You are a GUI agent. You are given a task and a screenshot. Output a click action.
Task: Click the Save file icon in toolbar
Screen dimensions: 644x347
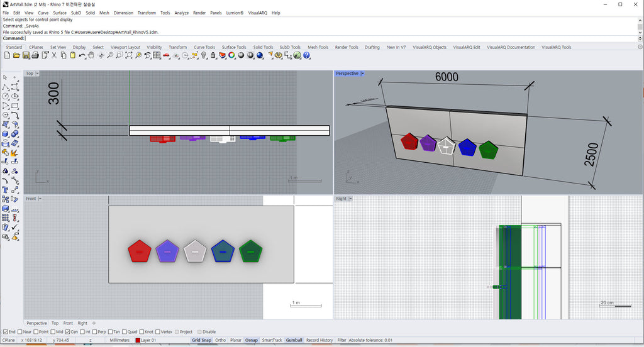click(x=26, y=55)
